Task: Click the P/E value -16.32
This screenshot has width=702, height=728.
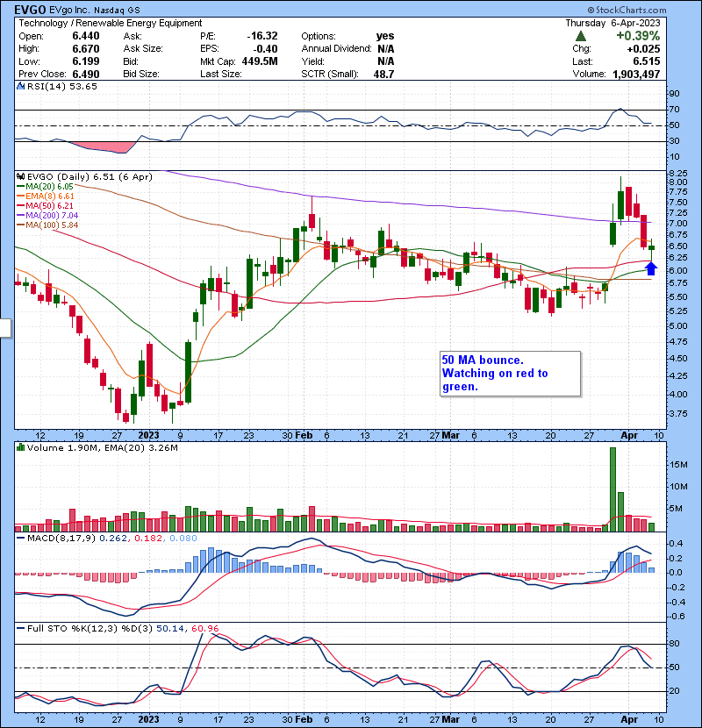Action: 262,36
